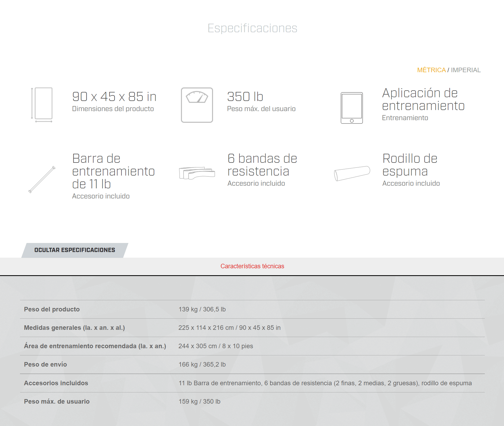The width and height of the screenshot is (504, 426).
Task: Click the foam roller icon
Action: [x=352, y=173]
